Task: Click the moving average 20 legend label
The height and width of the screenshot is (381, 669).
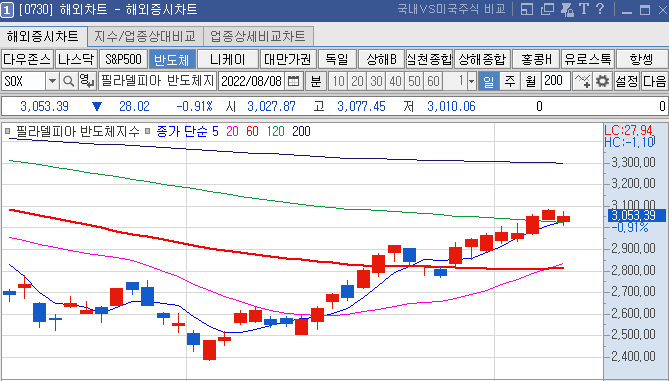Action: click(233, 131)
